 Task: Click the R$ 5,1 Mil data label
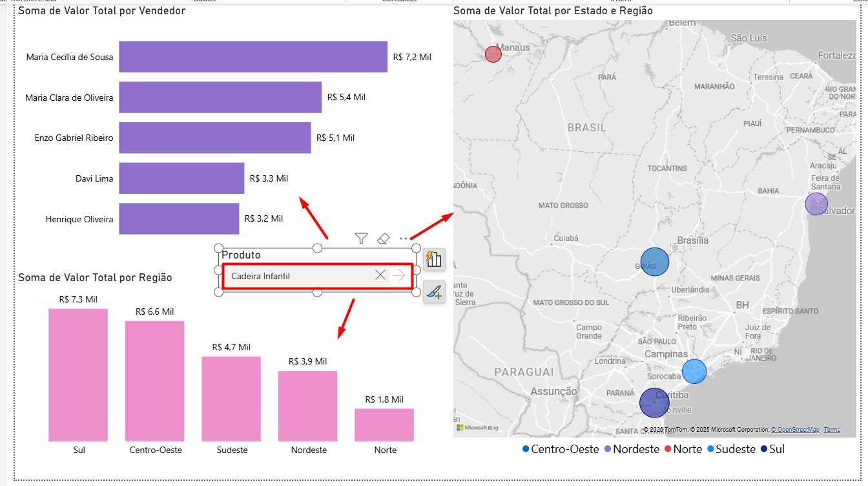tap(335, 138)
